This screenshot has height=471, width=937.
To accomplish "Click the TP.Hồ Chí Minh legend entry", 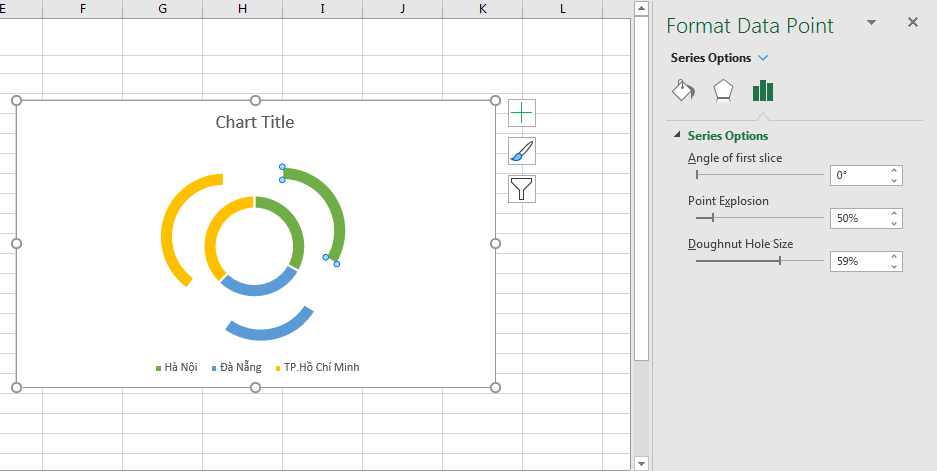I will point(320,367).
